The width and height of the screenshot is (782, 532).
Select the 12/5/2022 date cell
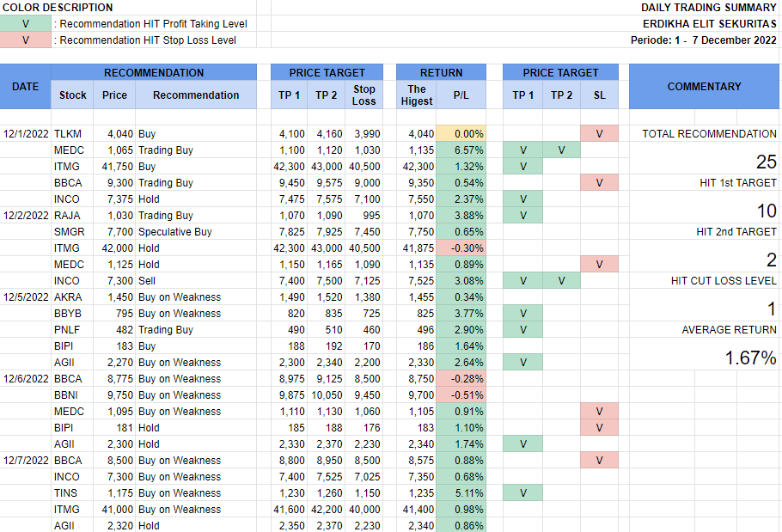[27, 297]
